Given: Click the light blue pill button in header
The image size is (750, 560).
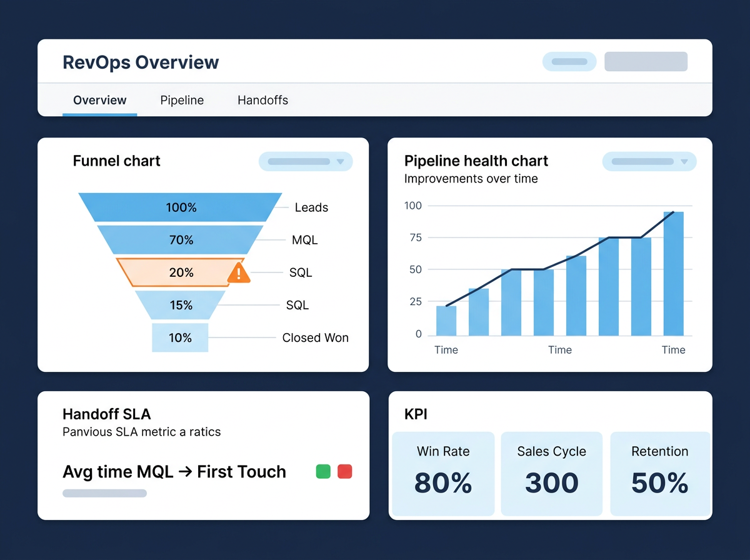Looking at the screenshot, I should 569,62.
